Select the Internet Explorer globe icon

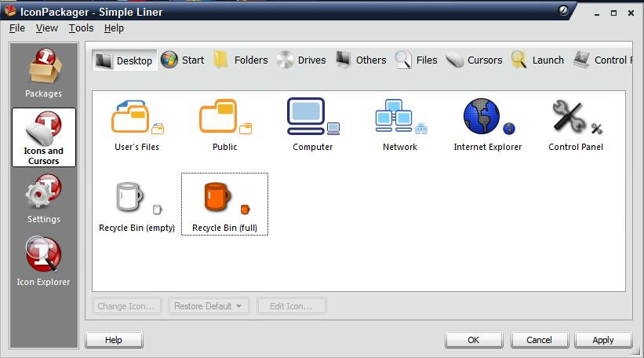[x=482, y=116]
